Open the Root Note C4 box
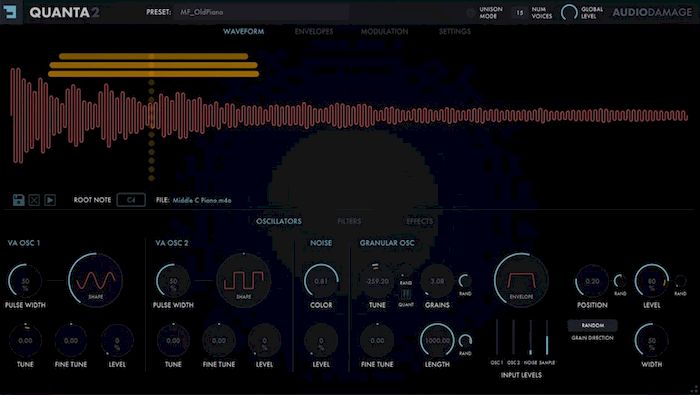 coord(131,200)
